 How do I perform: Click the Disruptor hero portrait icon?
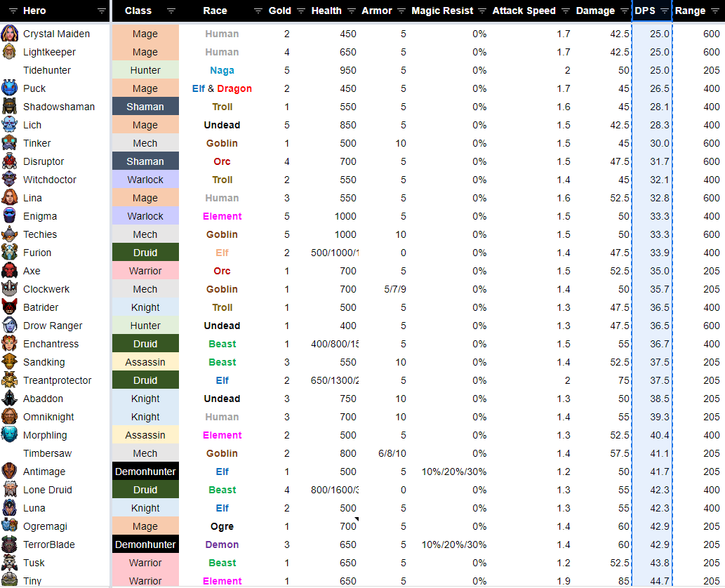[x=9, y=161]
